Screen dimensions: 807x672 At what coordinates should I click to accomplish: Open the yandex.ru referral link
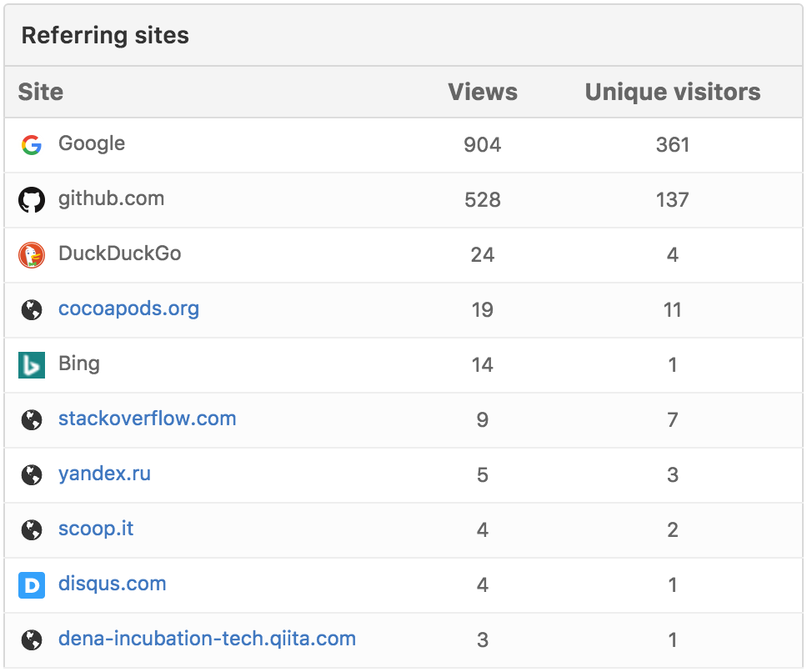pos(104,474)
